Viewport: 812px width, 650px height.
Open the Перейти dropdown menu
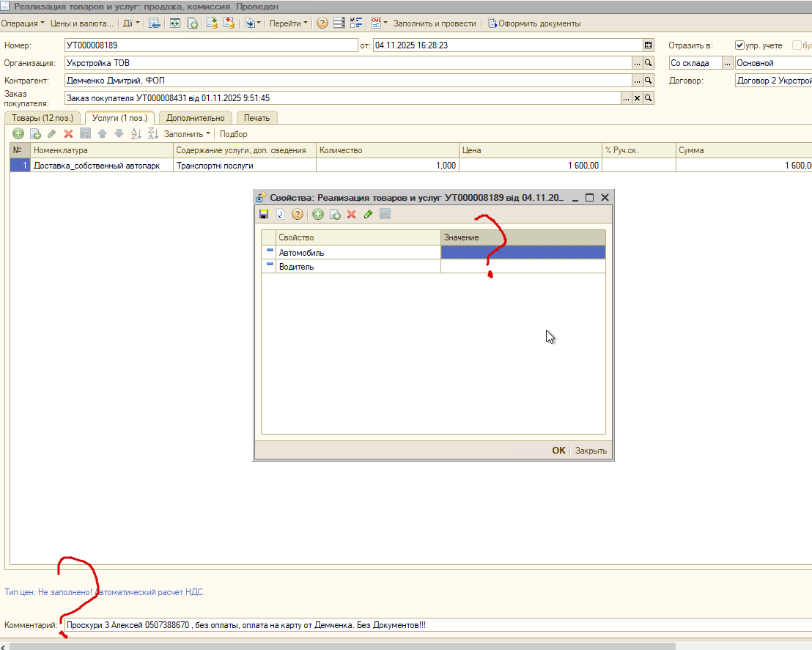coord(289,23)
